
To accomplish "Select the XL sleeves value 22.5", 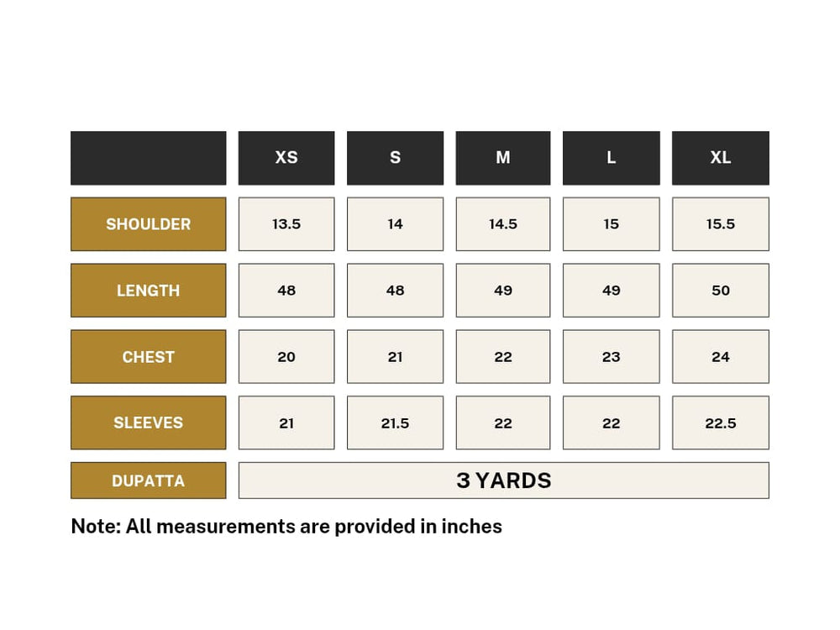I will coord(720,423).
